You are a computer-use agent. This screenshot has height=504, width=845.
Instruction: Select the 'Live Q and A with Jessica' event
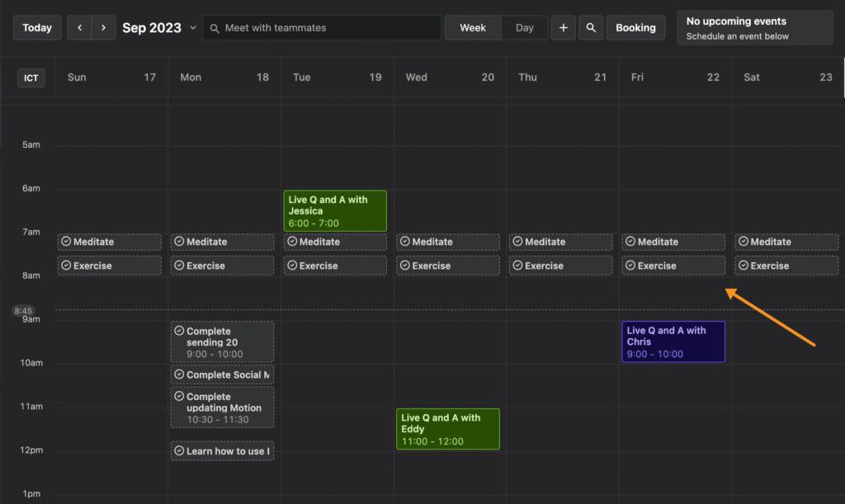334,210
